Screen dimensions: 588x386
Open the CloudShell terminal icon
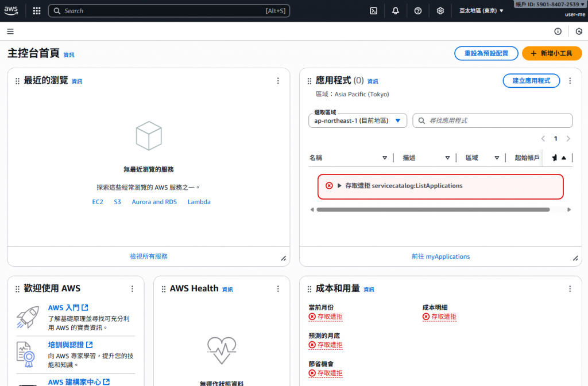click(x=373, y=11)
